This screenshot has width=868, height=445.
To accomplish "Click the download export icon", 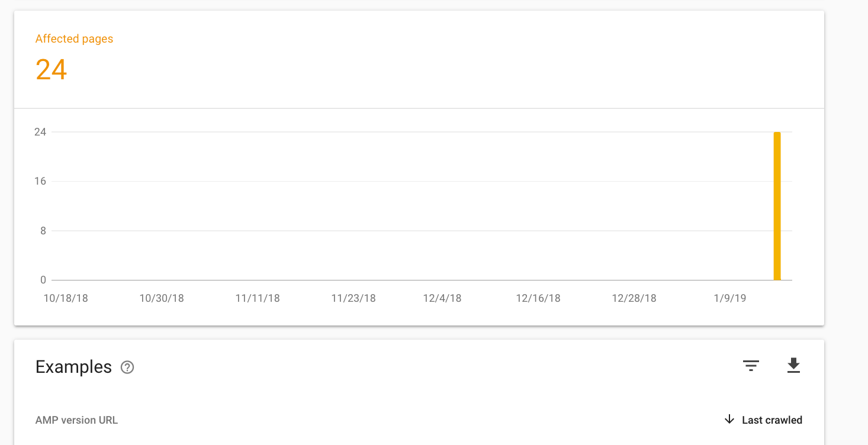I will (793, 366).
